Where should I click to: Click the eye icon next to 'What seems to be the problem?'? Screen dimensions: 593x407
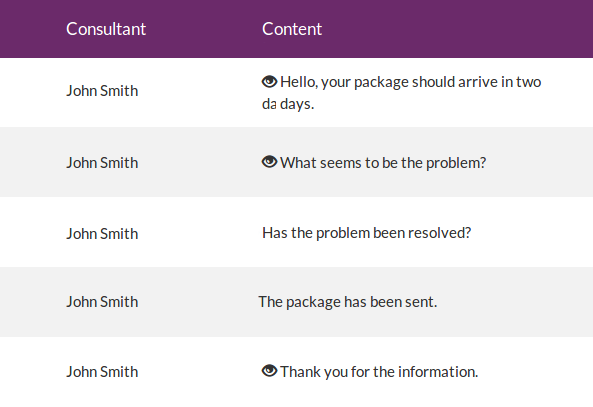point(270,162)
